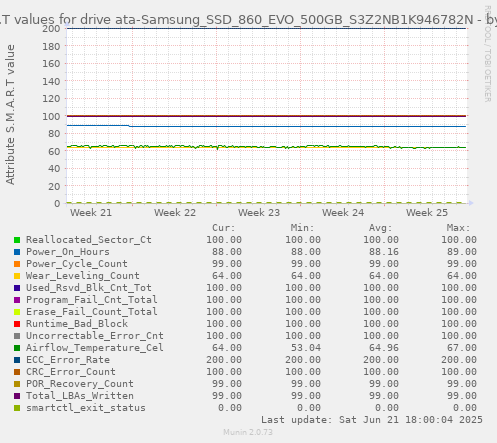This screenshot has height=443, width=497.
Task: Click the Week 25 axis label
Action: click(427, 213)
